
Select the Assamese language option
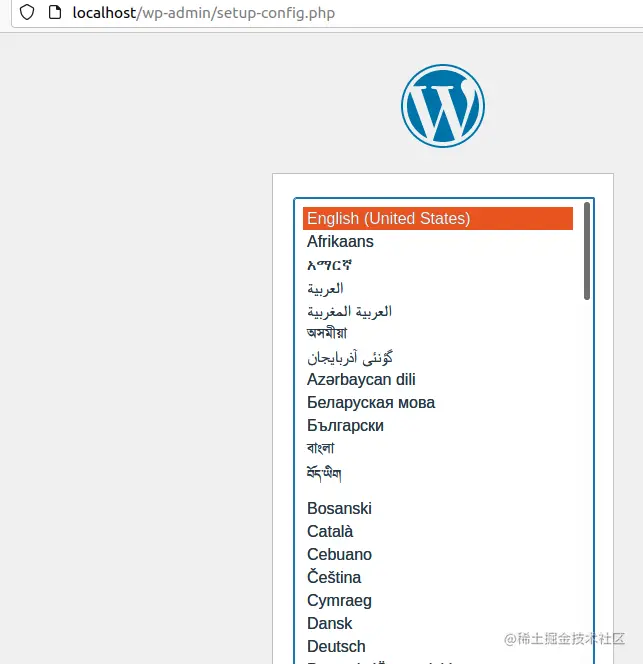click(438, 333)
